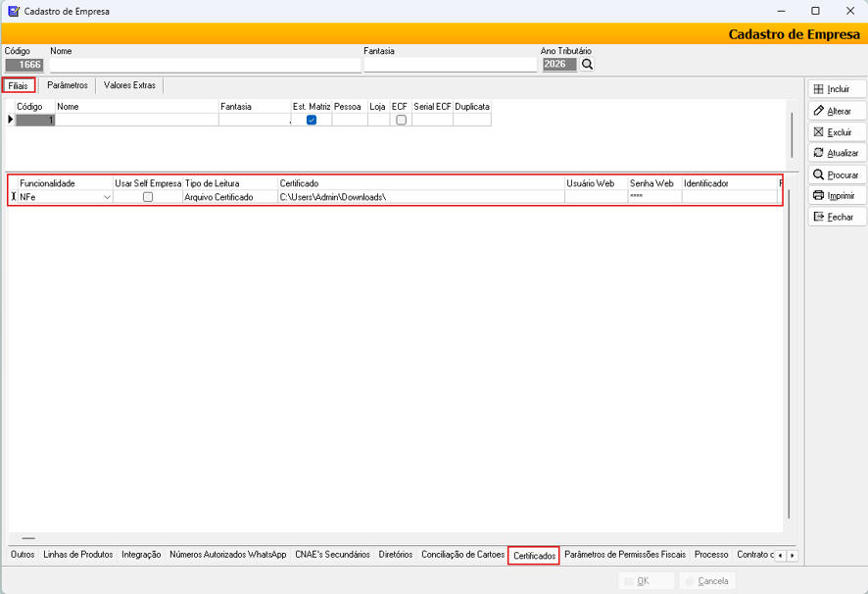Screen dimensions: 868x594
Task: Click the Fantasia input field
Action: click(x=450, y=65)
